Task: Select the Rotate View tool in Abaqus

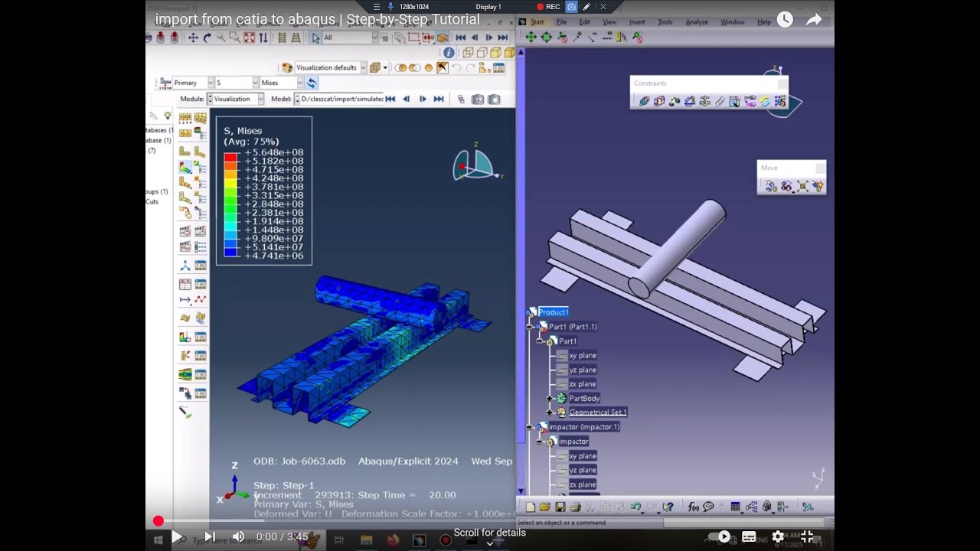Action: (207, 37)
